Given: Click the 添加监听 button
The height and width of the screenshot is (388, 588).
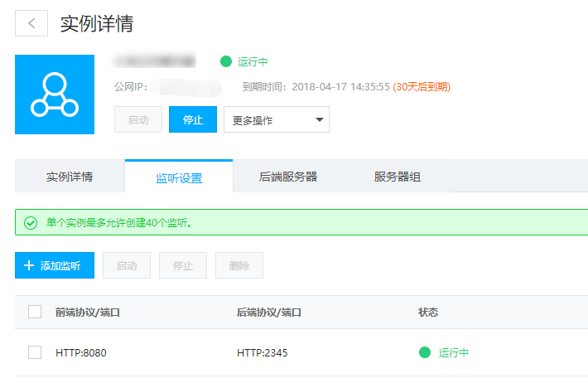Looking at the screenshot, I should [55, 266].
